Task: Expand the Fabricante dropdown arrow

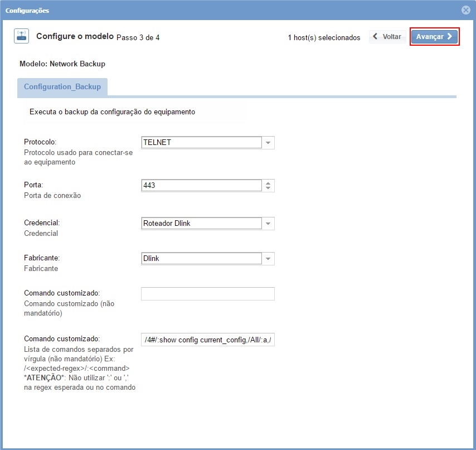Action: click(x=268, y=259)
